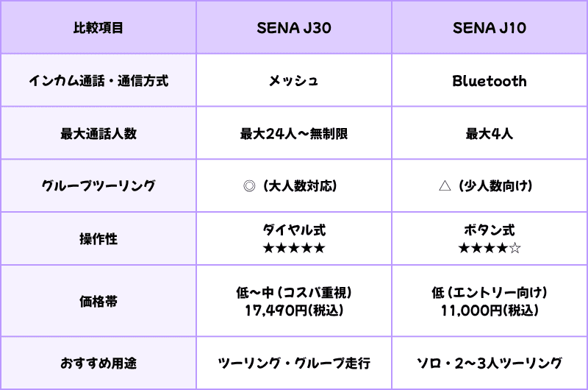Click the ツーリング・グループ走行 cell

293,363
